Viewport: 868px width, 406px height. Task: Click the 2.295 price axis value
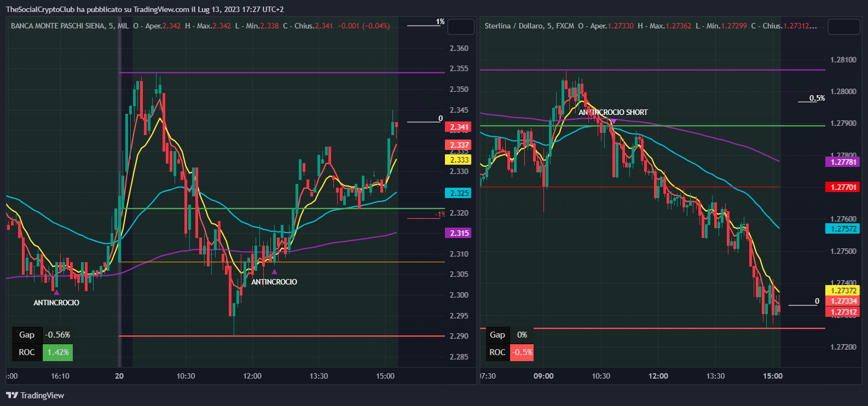[x=459, y=316]
